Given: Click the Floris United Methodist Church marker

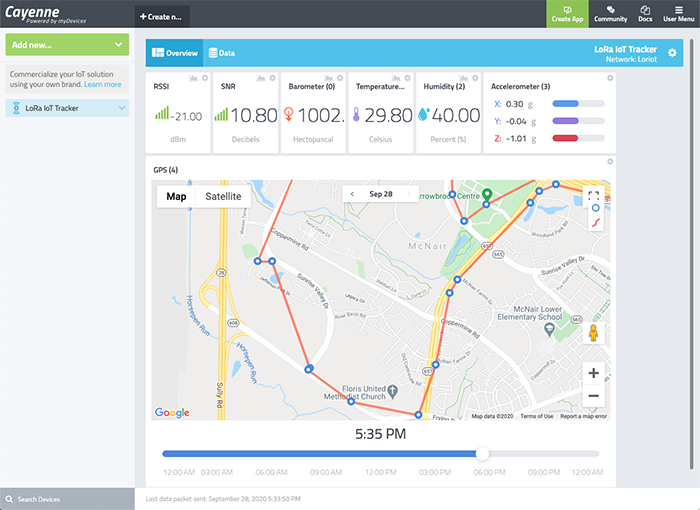Looking at the screenshot, I should tap(392, 392).
